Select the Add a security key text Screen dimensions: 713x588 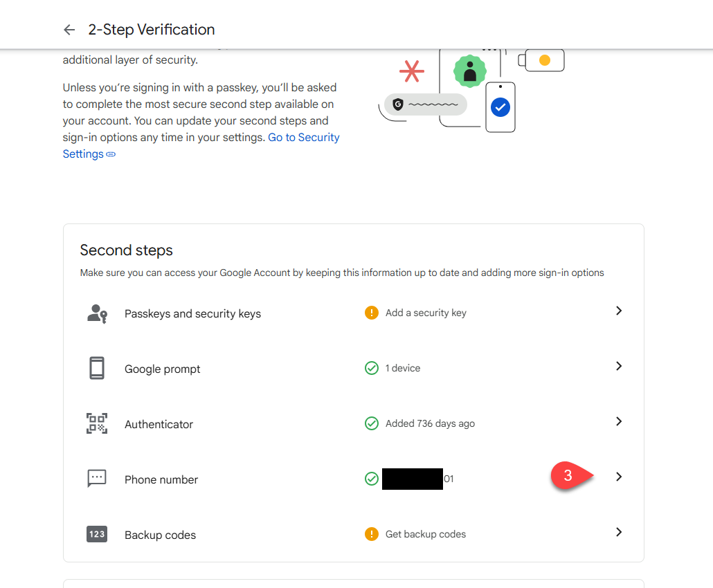426,313
